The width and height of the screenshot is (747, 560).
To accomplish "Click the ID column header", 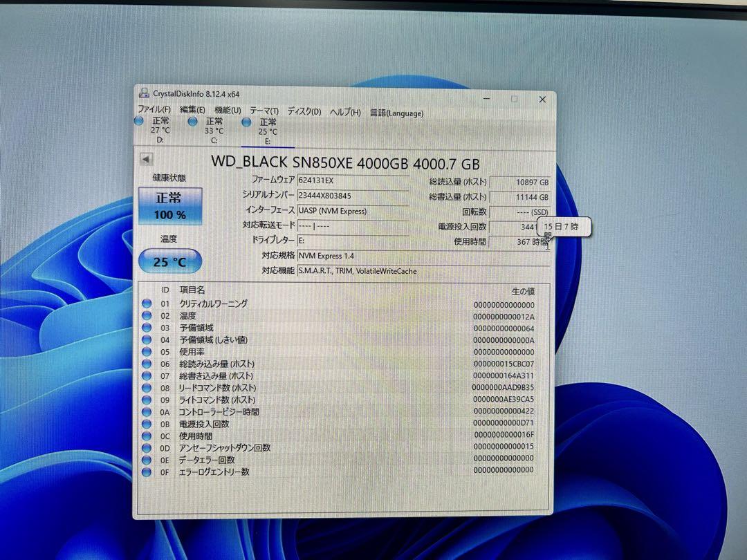I will tap(165, 290).
